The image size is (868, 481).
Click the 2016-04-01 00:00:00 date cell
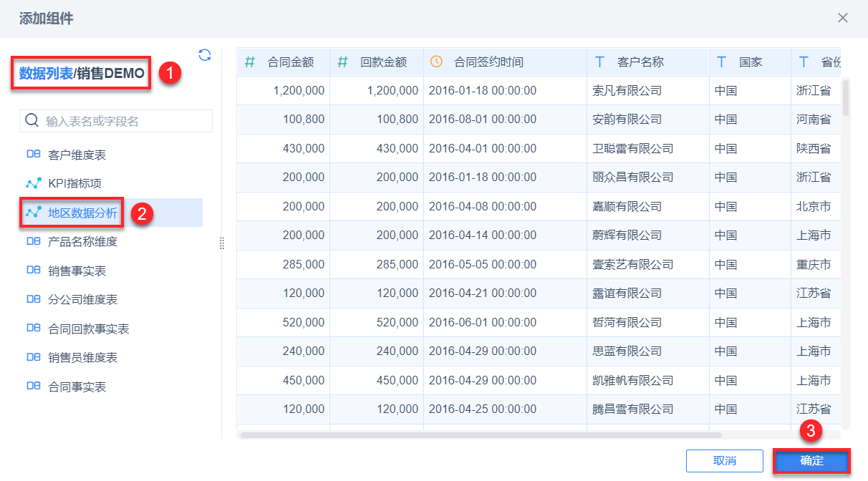click(505, 149)
